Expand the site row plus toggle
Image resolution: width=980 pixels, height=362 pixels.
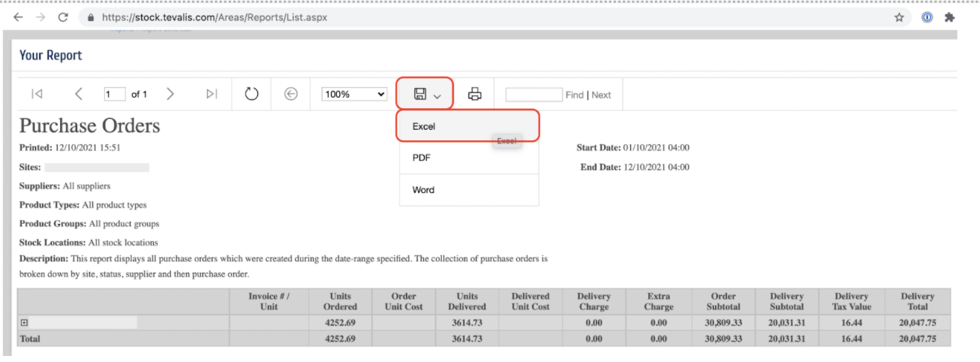tap(24, 322)
